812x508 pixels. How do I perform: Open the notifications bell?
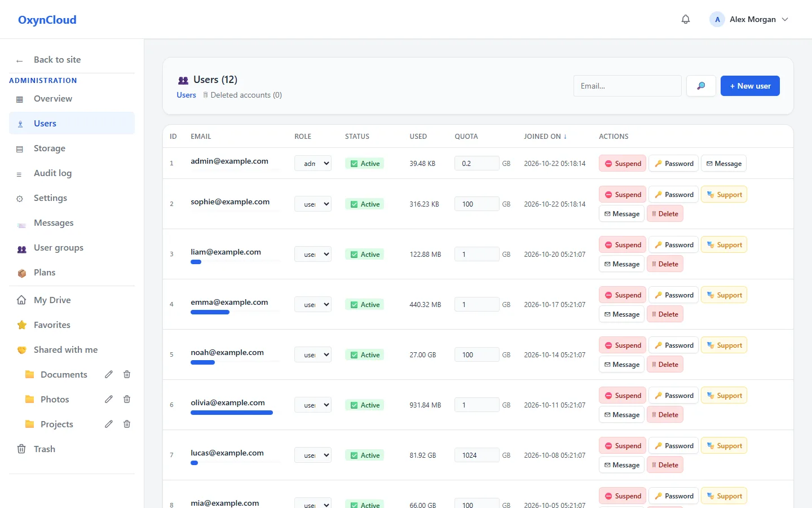point(686,19)
